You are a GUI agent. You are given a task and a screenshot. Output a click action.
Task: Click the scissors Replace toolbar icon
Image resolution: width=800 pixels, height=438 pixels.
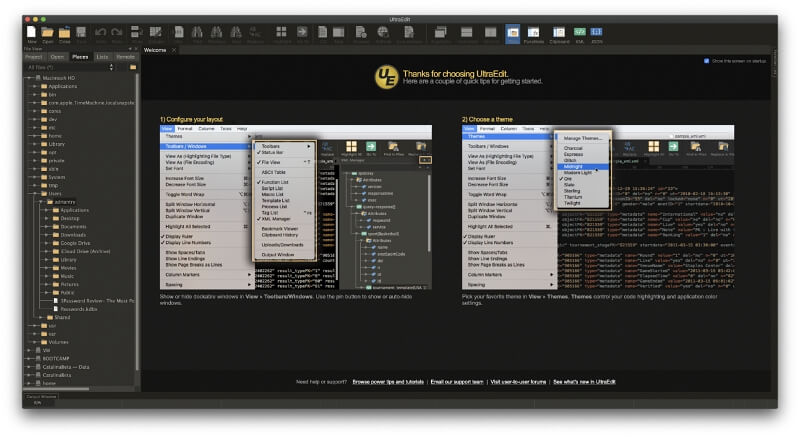(x=255, y=32)
